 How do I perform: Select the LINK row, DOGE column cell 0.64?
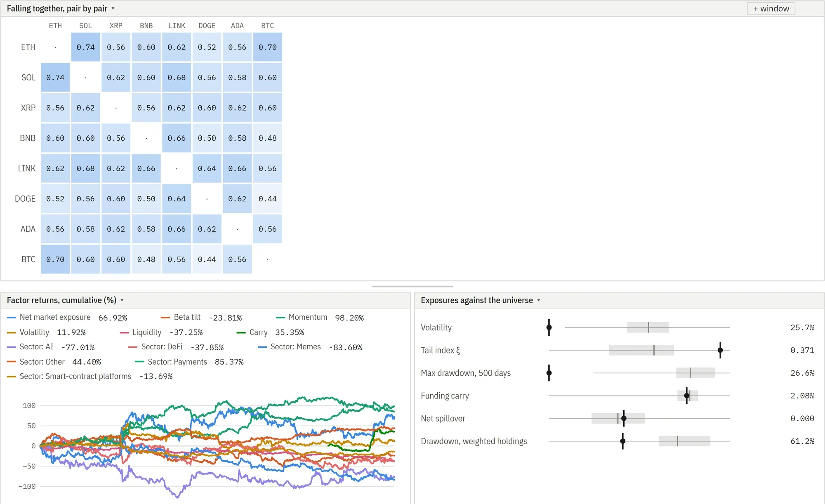(207, 168)
